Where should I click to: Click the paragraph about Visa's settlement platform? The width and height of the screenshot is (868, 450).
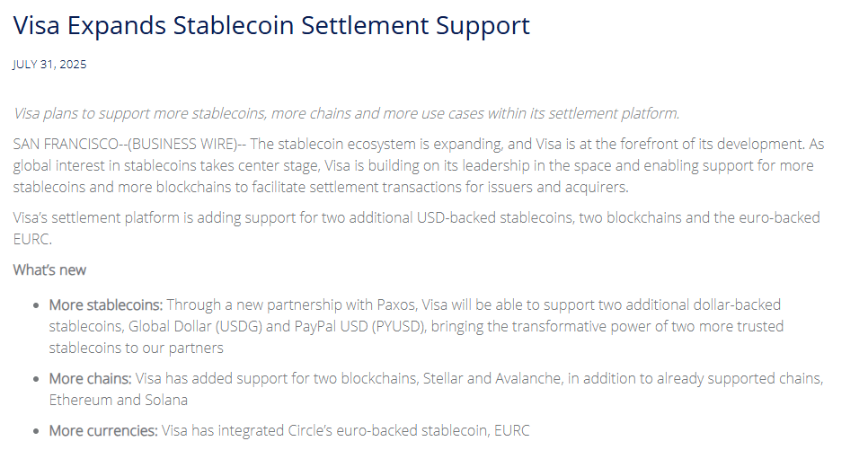click(416, 228)
